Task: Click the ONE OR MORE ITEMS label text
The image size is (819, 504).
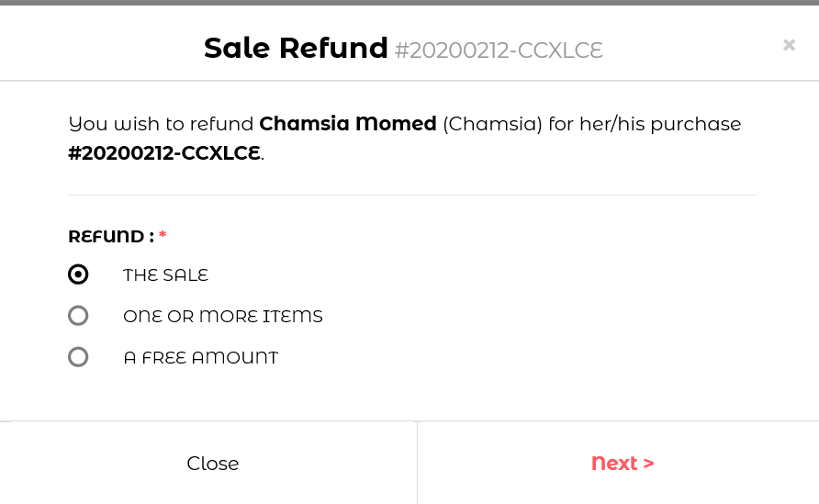Action: [x=223, y=316]
